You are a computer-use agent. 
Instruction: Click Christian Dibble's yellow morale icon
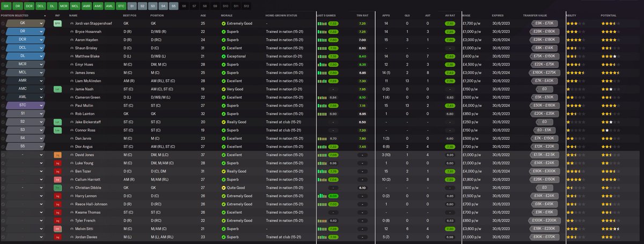[224, 188]
